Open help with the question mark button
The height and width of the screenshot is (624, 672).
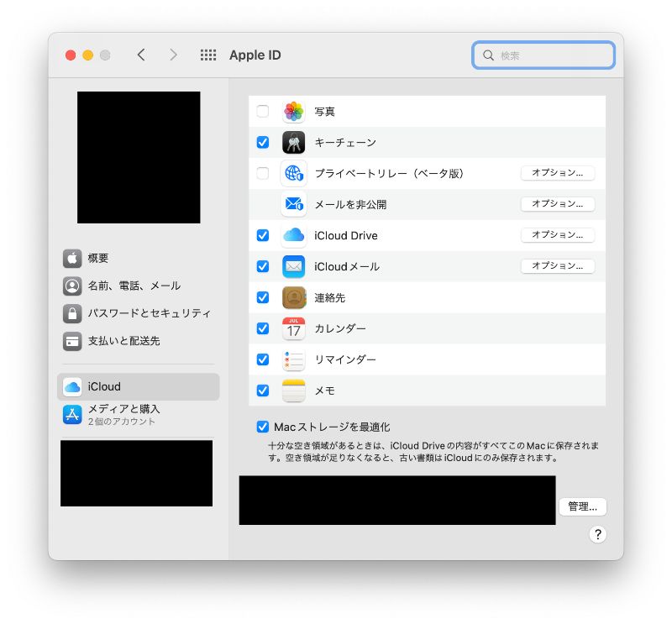pos(598,534)
